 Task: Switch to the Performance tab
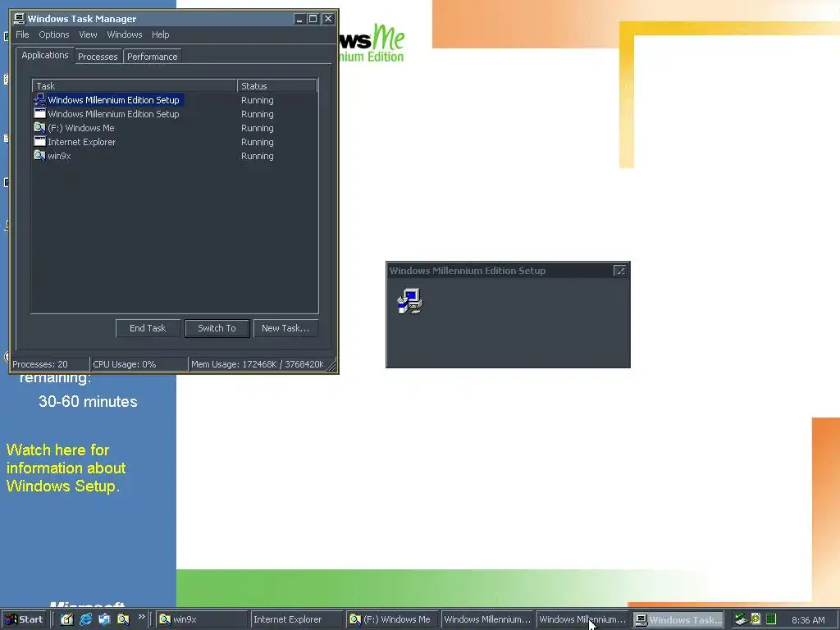pyautogui.click(x=152, y=57)
